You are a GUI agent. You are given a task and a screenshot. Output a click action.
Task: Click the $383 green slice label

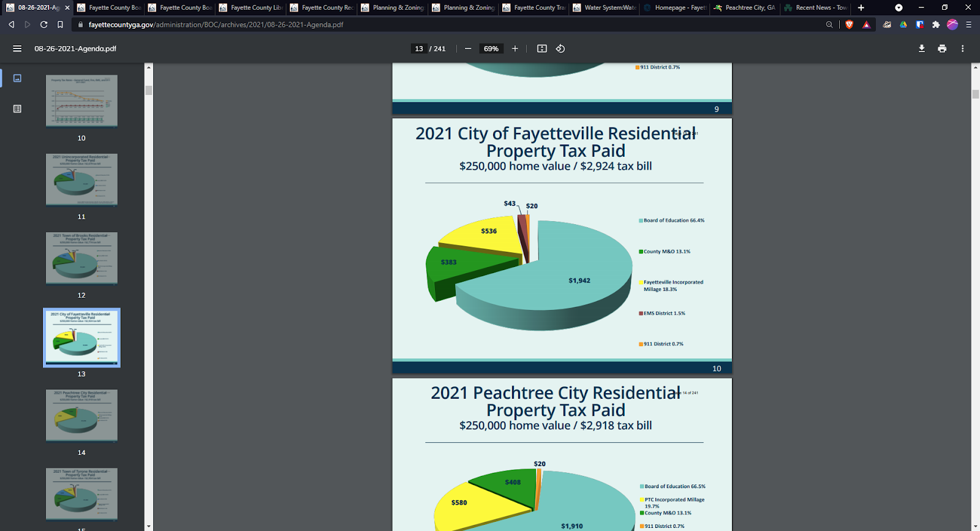click(x=448, y=262)
